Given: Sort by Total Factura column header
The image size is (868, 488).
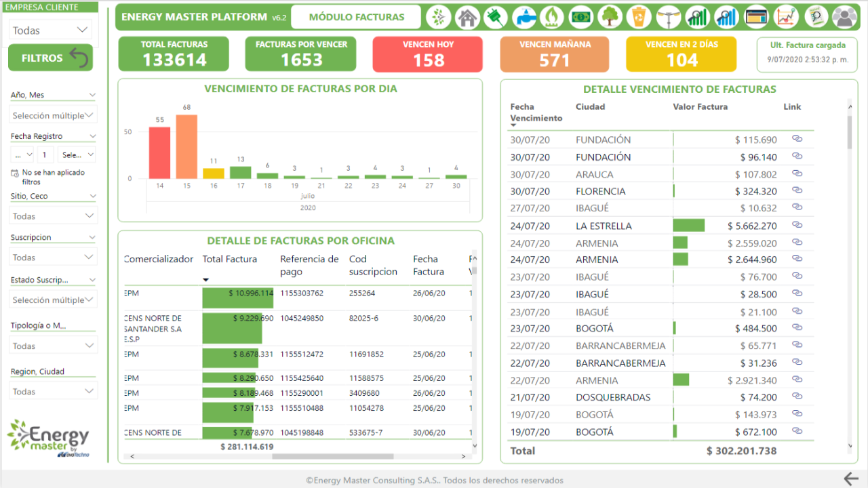Looking at the screenshot, I should (x=230, y=259).
